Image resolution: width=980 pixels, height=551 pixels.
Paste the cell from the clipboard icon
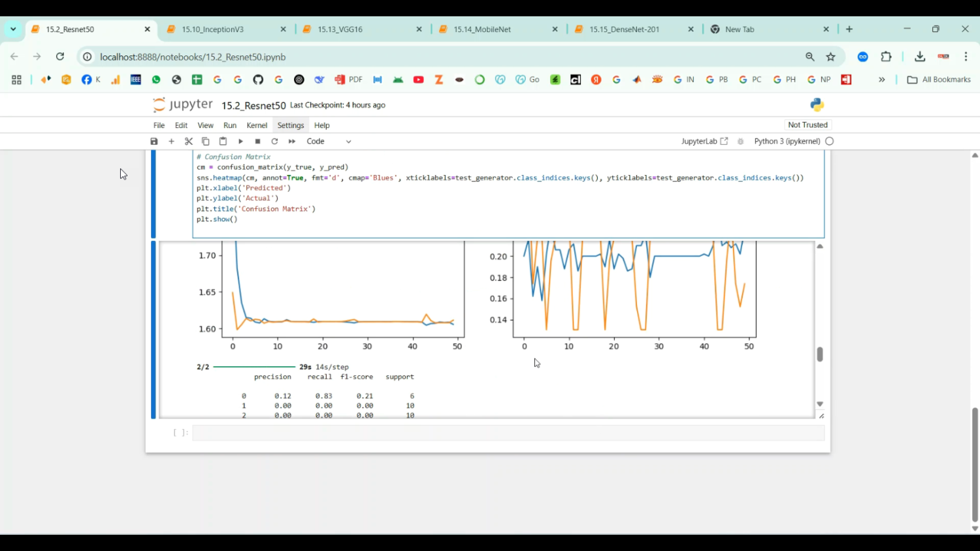(223, 142)
